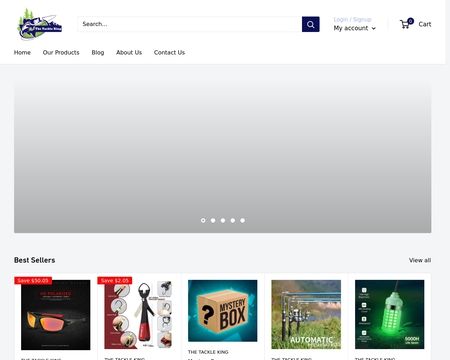Open the About Us page

tap(129, 52)
